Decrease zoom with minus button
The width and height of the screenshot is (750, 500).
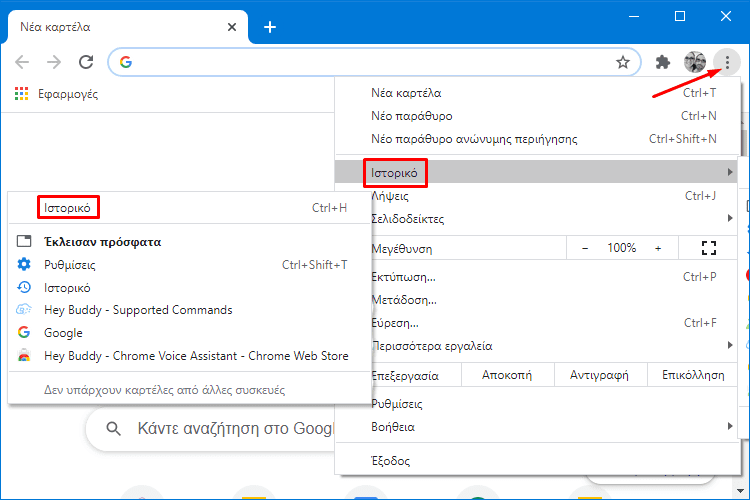pos(585,248)
